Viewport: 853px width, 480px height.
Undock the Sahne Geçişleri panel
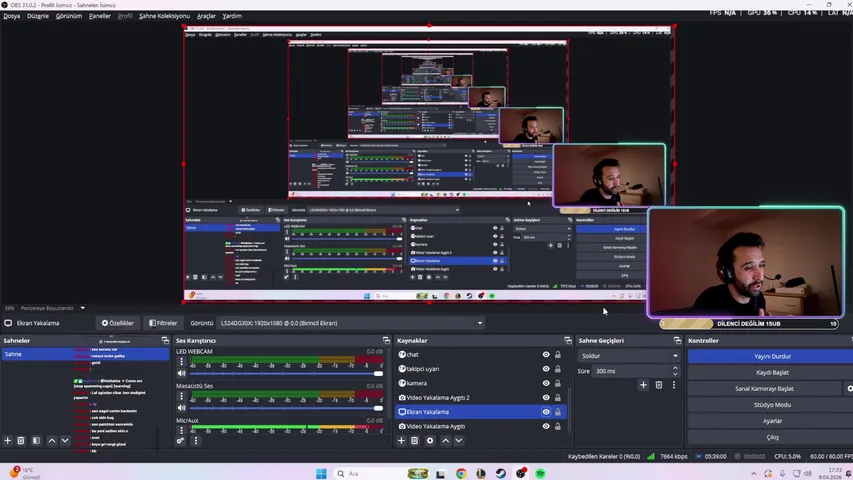pos(677,340)
